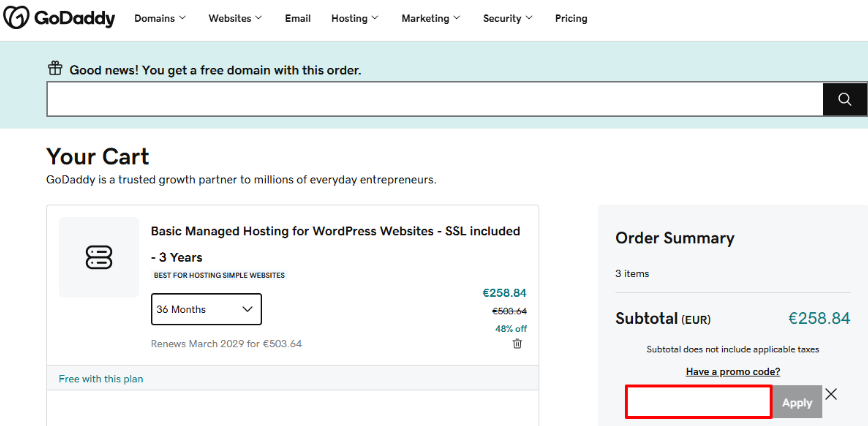The height and width of the screenshot is (426, 868).
Task: Click the Good news free domain message
Action: (215, 70)
